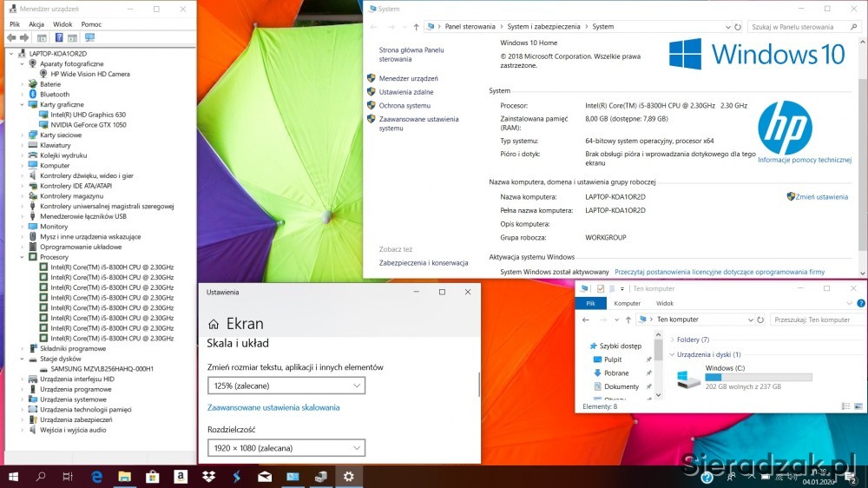This screenshot has height=488, width=868.
Task: Open Edge browser from taskbar
Action: (97, 477)
